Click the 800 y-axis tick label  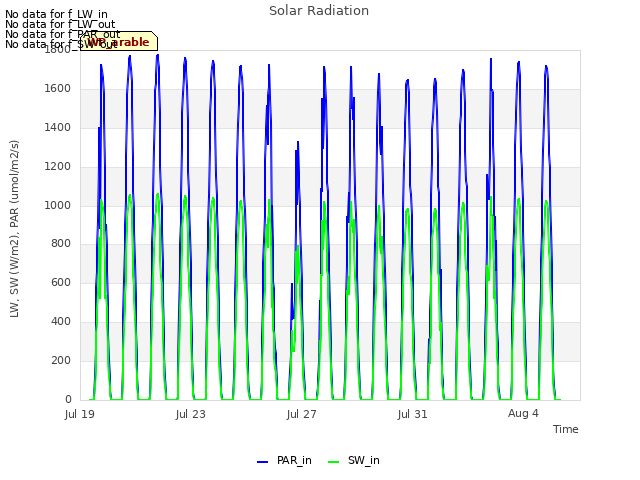(61, 244)
